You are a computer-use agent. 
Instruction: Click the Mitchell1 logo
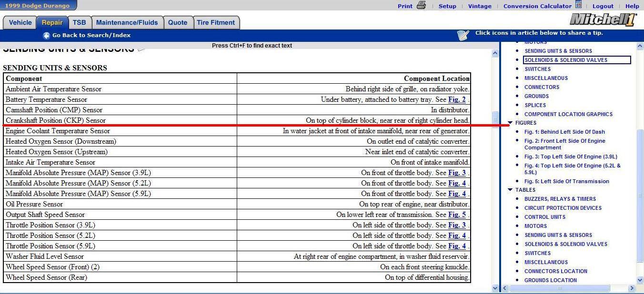point(603,20)
